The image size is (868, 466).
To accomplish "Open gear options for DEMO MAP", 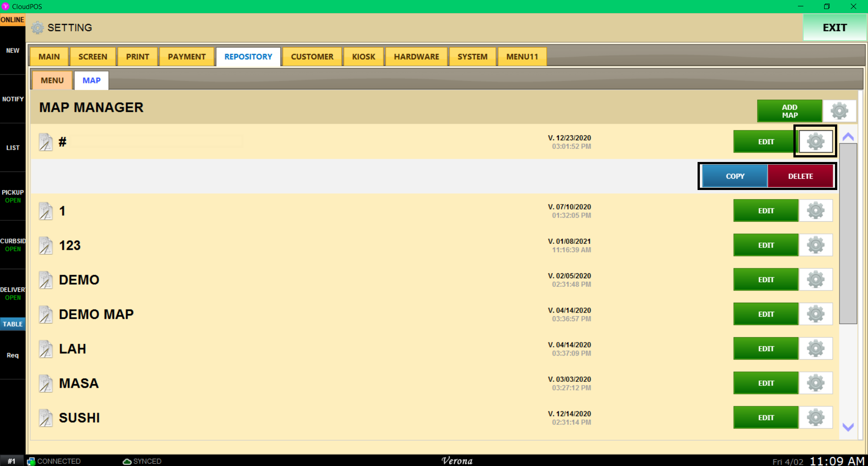I will point(816,314).
